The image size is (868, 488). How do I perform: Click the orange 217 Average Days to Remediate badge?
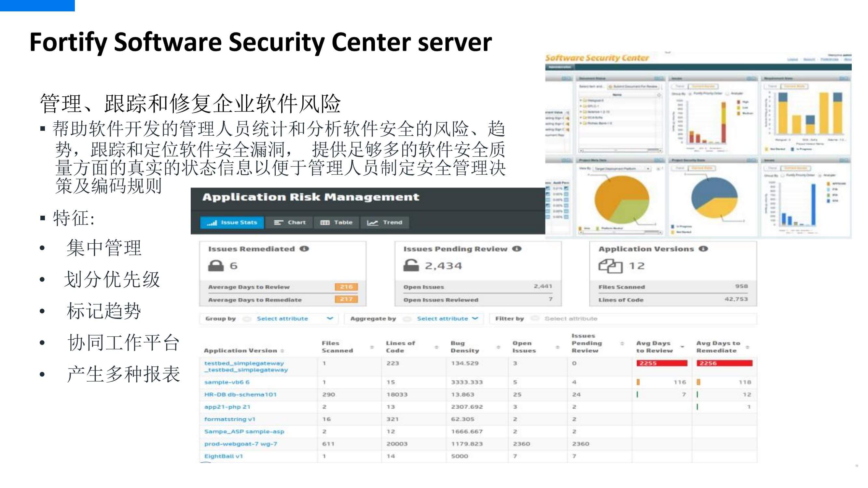click(346, 299)
